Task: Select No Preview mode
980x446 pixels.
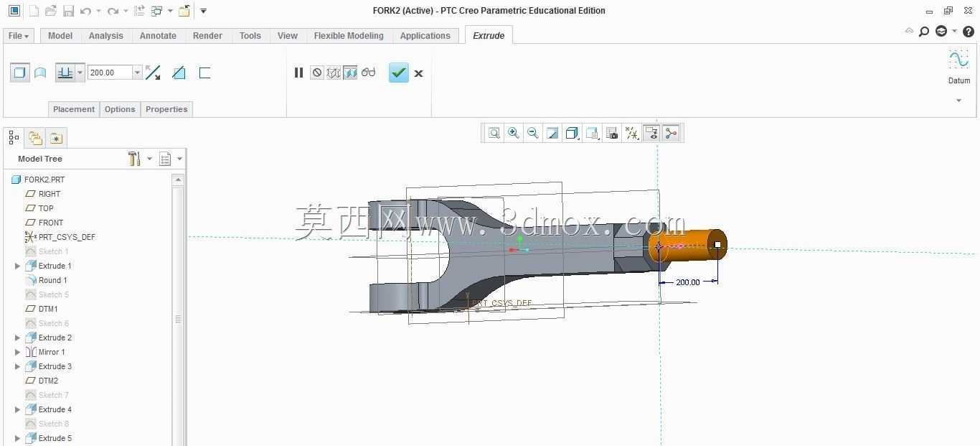Action: tap(316, 73)
